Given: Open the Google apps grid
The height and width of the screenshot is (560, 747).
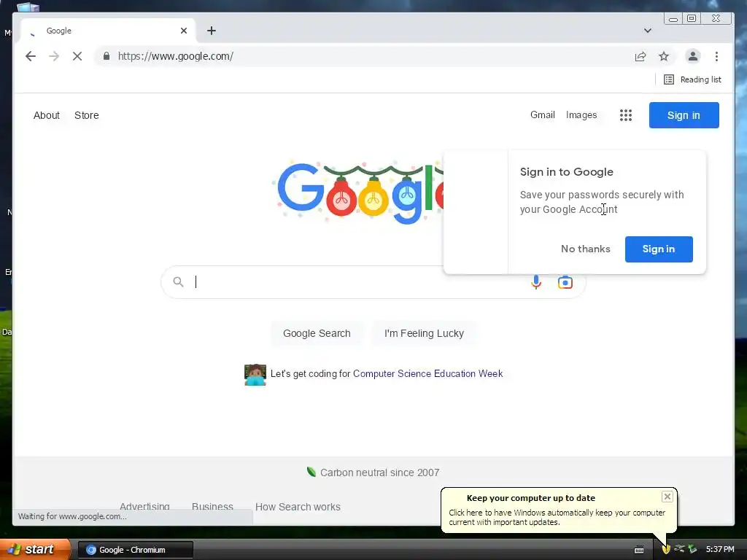Looking at the screenshot, I should point(625,115).
